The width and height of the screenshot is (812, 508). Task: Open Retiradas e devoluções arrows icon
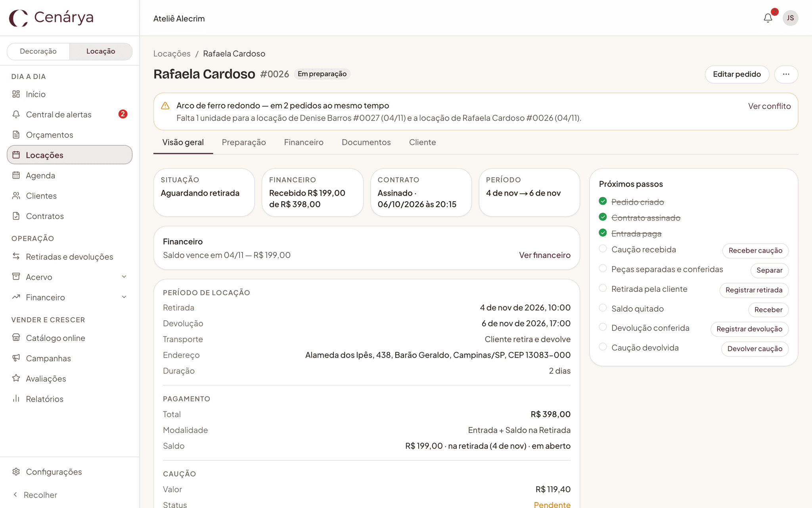(x=16, y=256)
